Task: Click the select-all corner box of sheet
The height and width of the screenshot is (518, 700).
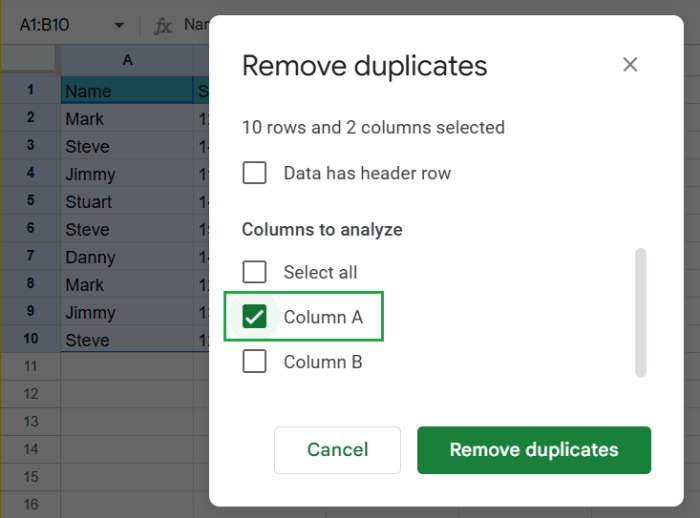Action: (29, 59)
